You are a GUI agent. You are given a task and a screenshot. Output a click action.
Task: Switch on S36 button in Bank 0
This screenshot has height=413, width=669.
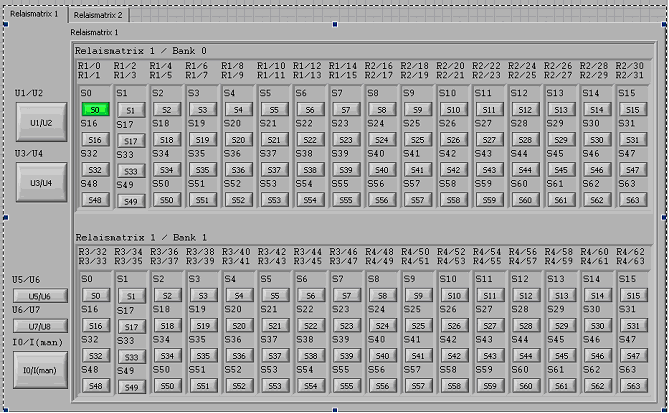pos(239,170)
